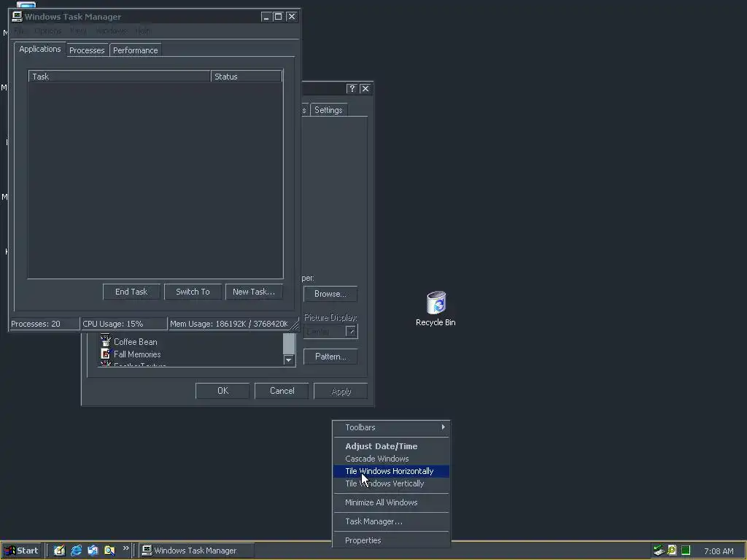747x560 pixels.
Task: Click Windows Task Manager taskbar button
Action: [196, 551]
